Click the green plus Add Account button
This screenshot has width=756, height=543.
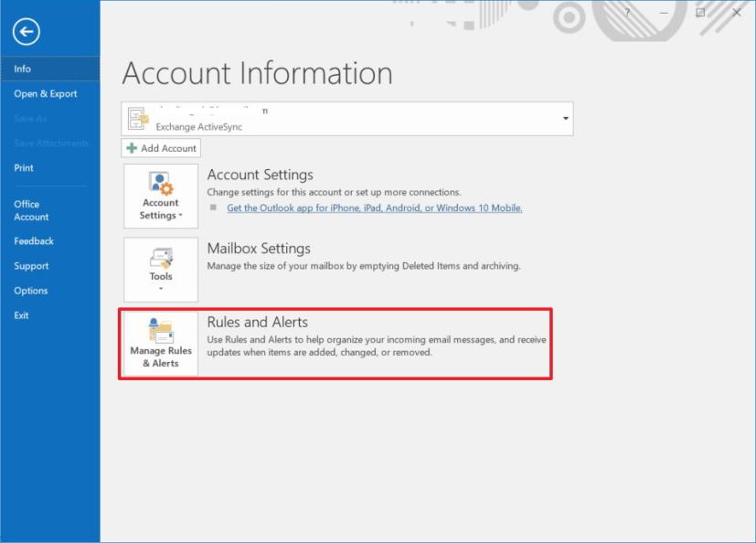[x=161, y=148]
